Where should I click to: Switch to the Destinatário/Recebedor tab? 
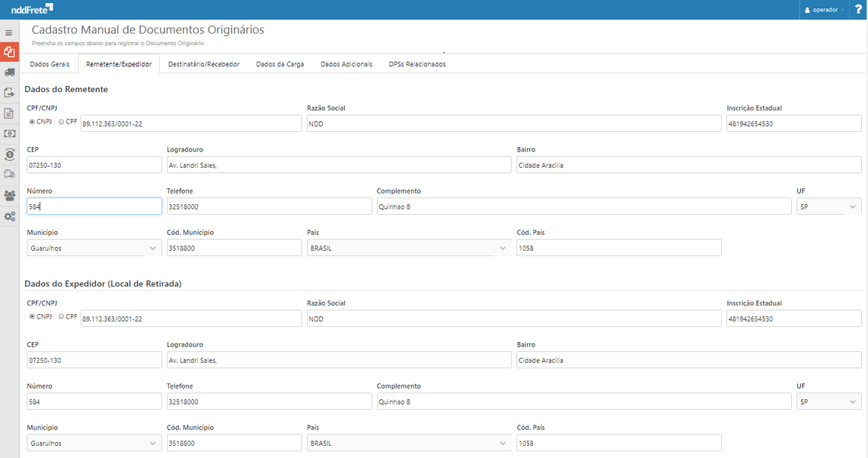[203, 64]
